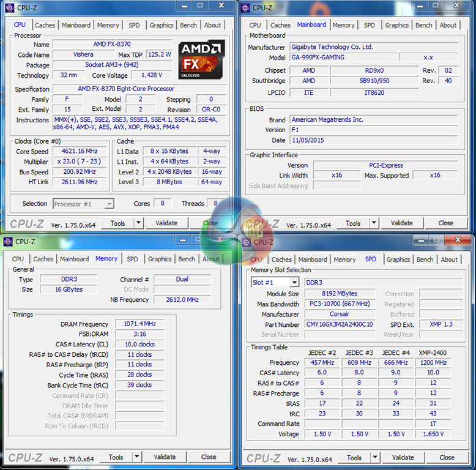Click the Multiplier value x 23.0 ( 7 - 23 )

[80, 162]
